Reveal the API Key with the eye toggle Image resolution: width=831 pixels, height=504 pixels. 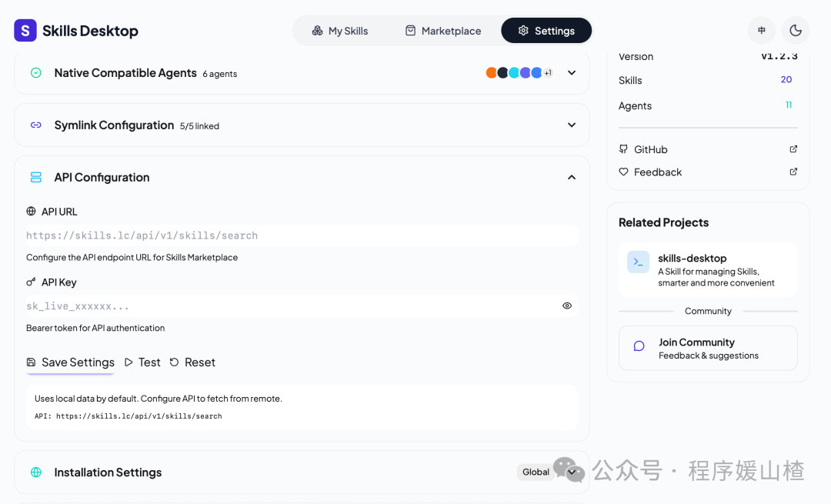click(x=567, y=305)
